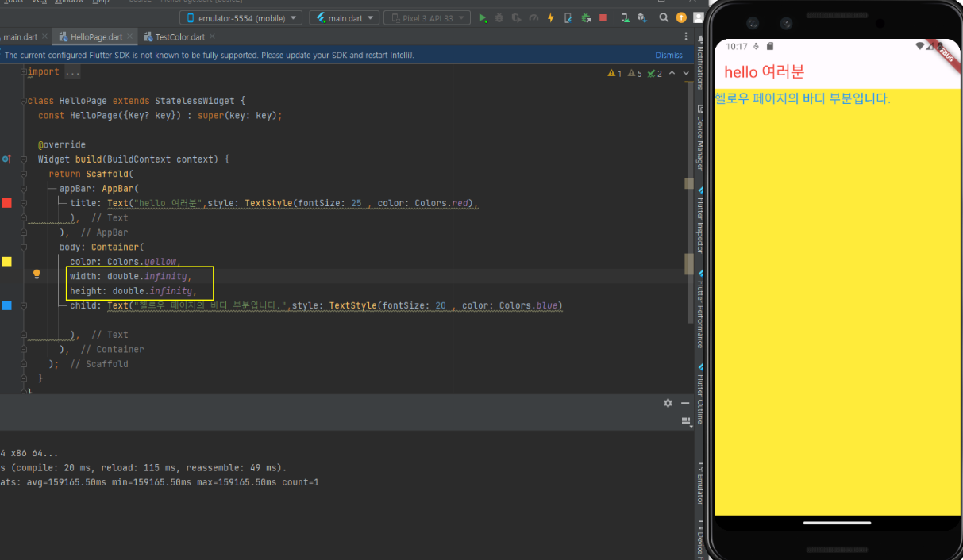This screenshot has width=963, height=560.
Task: Open the Flutter Inspector side panel
Action: click(699, 220)
